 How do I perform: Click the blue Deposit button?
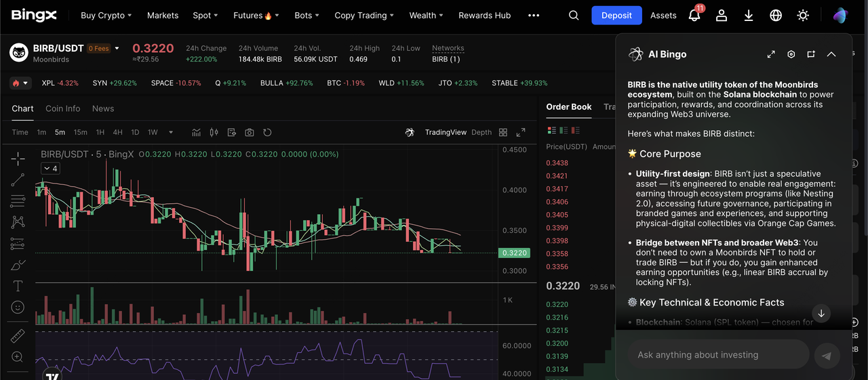tap(616, 15)
